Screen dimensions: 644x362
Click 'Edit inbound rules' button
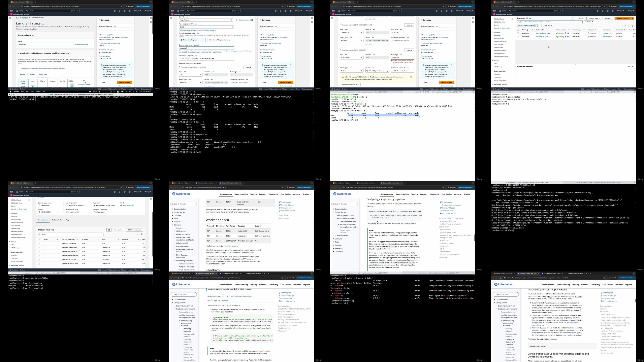coord(134,230)
